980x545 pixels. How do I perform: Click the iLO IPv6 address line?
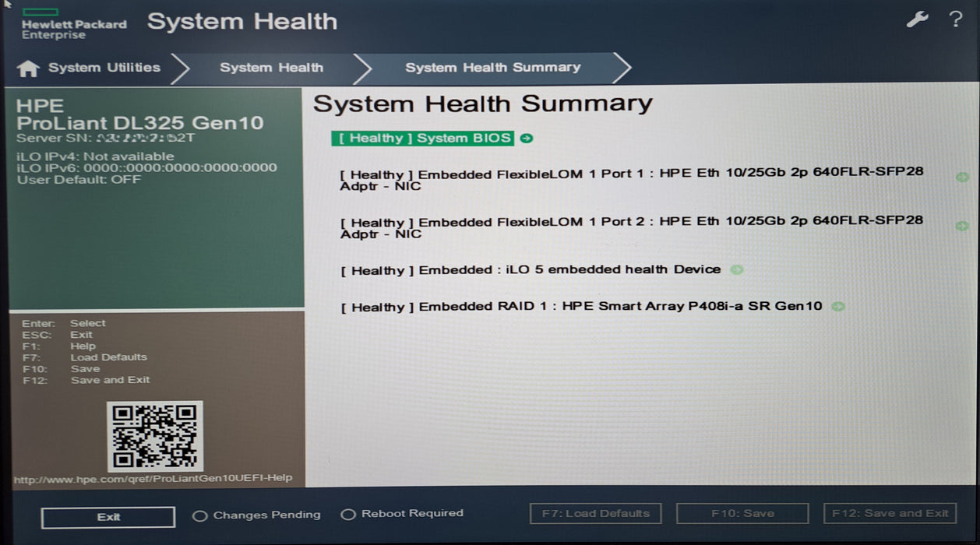(146, 167)
